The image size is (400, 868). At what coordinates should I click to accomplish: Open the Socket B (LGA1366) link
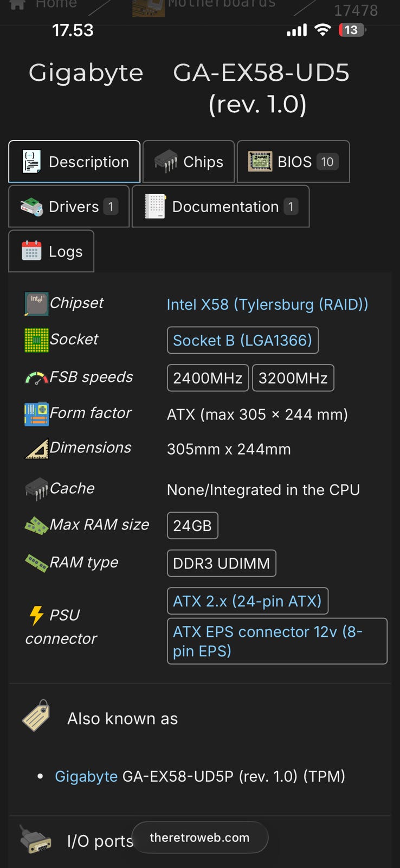point(242,340)
